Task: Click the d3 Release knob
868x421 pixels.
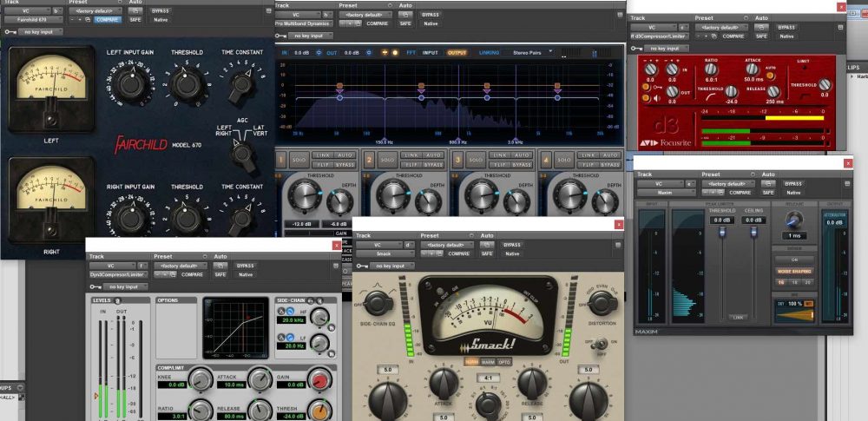Action: coord(773,91)
